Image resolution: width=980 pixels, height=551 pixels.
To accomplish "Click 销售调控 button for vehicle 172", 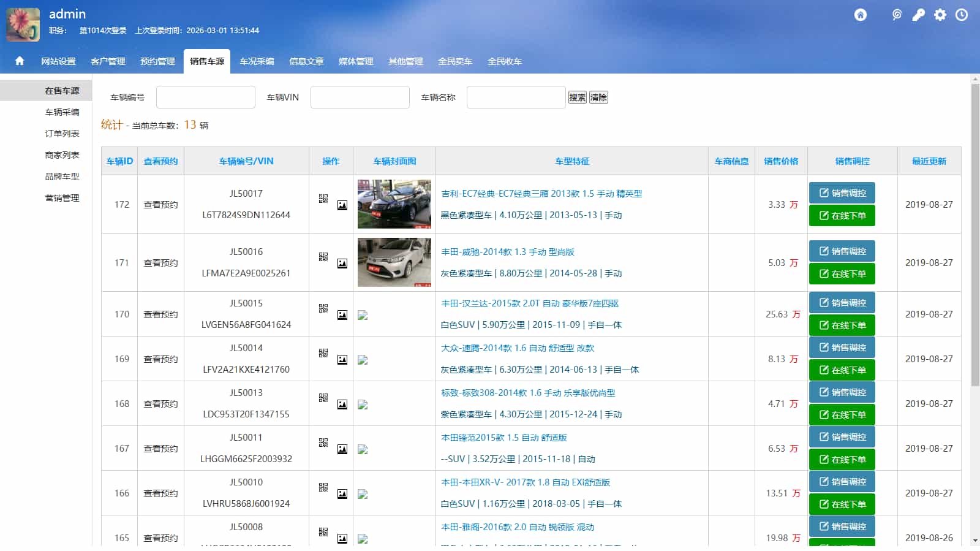I will click(x=842, y=193).
